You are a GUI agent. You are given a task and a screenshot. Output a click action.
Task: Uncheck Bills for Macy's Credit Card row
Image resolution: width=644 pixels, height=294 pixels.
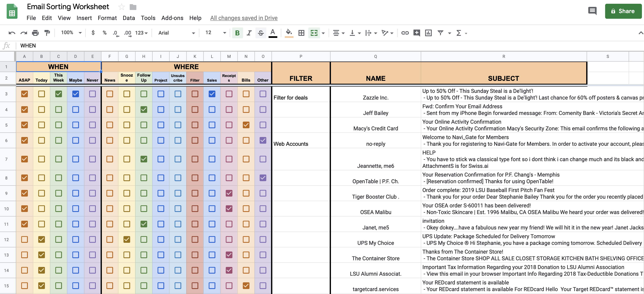click(246, 125)
